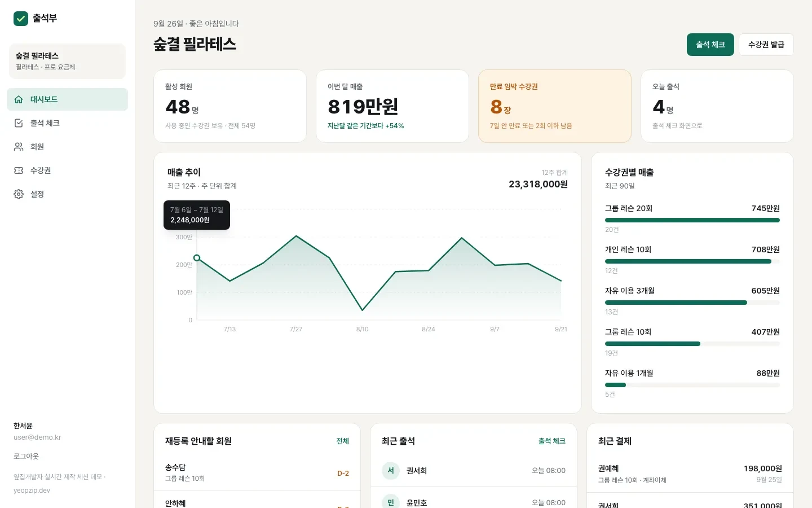Open the yeopzip.dev link
Viewport: 812px width, 508px height.
click(x=32, y=491)
